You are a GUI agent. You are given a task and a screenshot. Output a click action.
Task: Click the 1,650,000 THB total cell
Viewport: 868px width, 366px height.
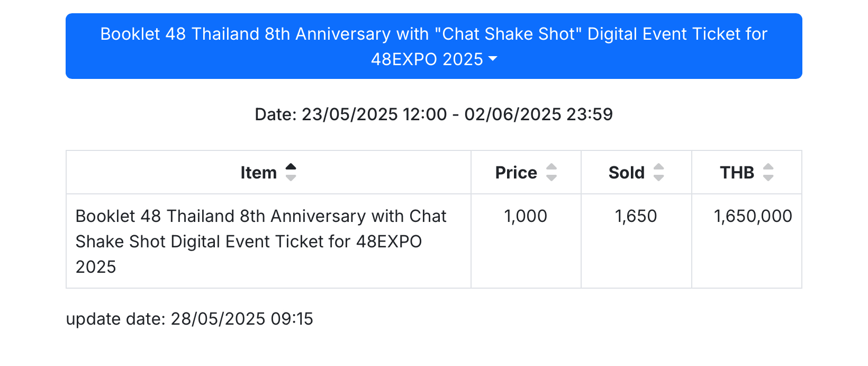[747, 241]
